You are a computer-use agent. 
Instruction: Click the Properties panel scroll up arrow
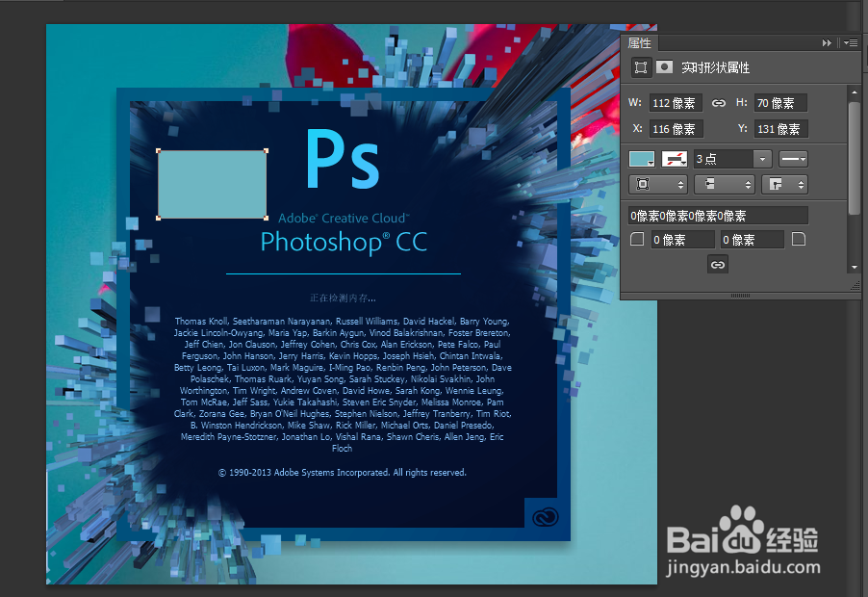click(855, 92)
